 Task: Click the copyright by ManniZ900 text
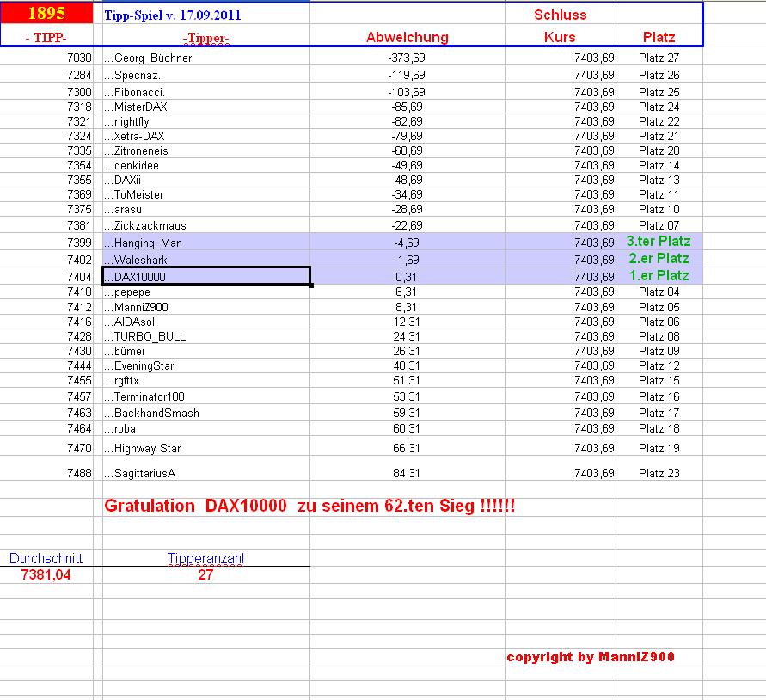click(x=591, y=656)
